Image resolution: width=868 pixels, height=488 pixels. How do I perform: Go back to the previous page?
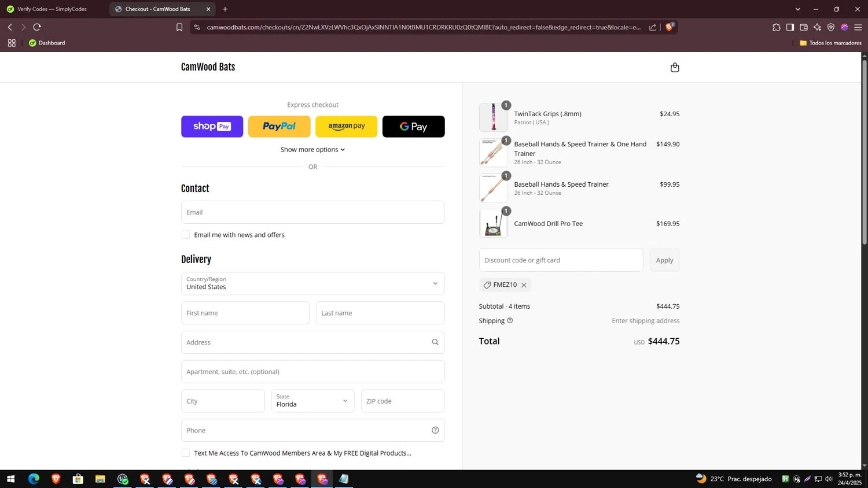10,27
